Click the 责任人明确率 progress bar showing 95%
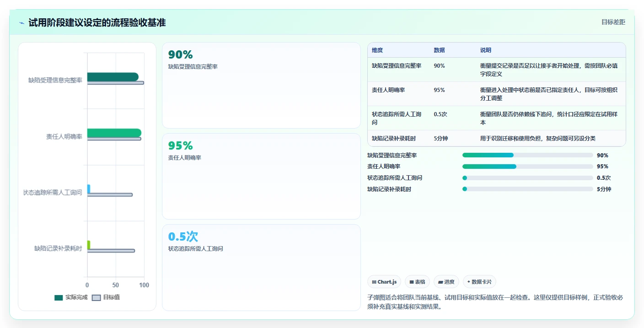 [528, 167]
